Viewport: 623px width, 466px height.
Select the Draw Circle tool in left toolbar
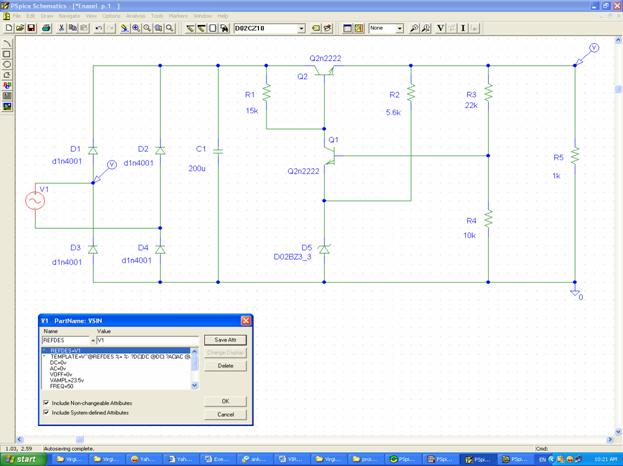coord(8,63)
